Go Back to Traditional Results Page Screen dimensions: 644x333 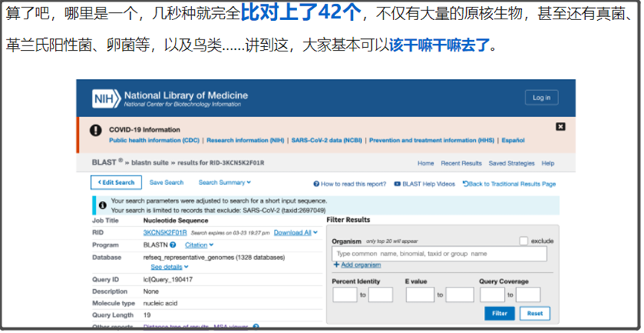pos(509,184)
